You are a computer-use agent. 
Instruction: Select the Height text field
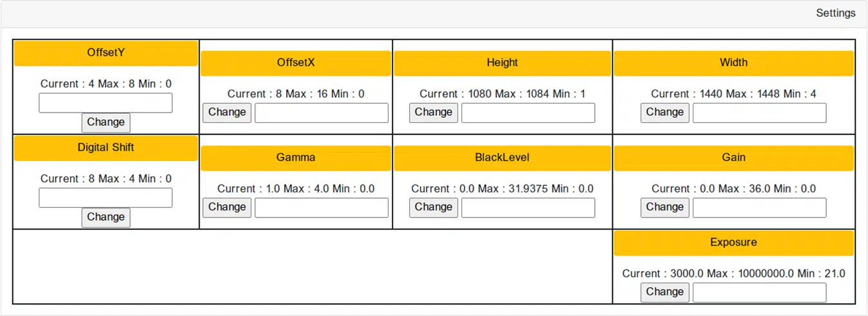point(528,113)
